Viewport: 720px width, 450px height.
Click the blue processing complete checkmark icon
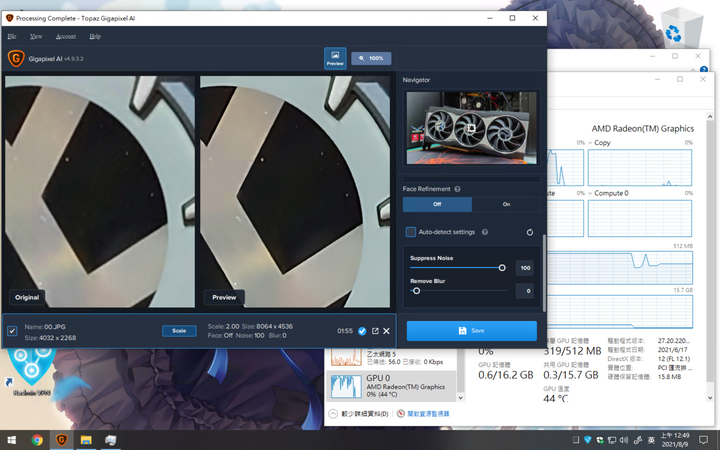click(x=362, y=331)
